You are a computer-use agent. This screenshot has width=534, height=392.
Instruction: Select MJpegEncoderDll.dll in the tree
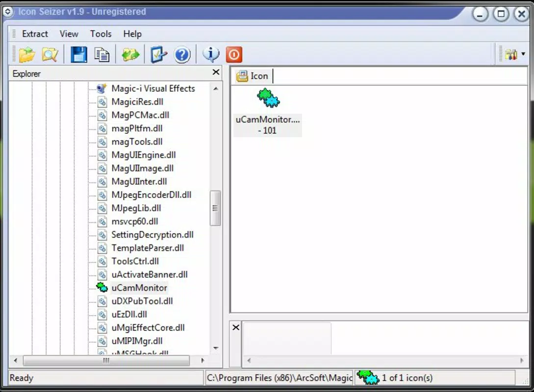click(151, 195)
